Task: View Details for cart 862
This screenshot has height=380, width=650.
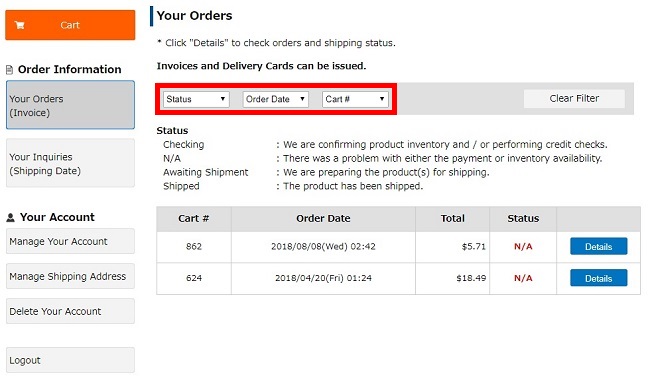Action: coord(599,247)
